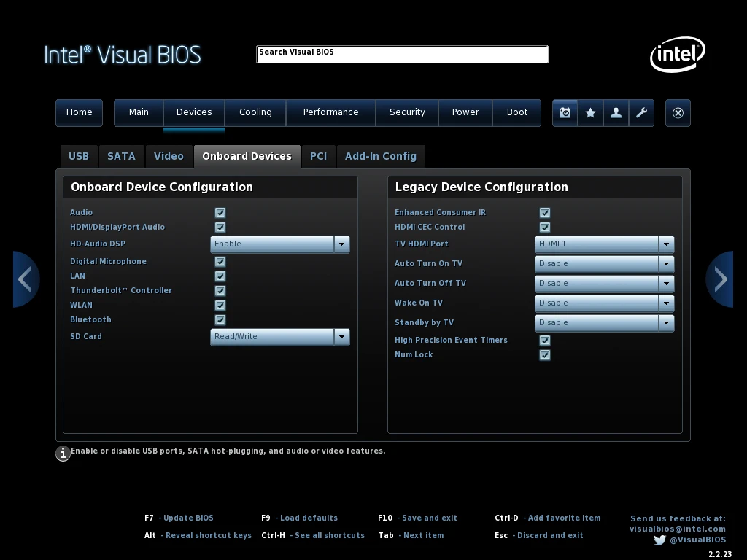Click the Home button

(x=79, y=112)
